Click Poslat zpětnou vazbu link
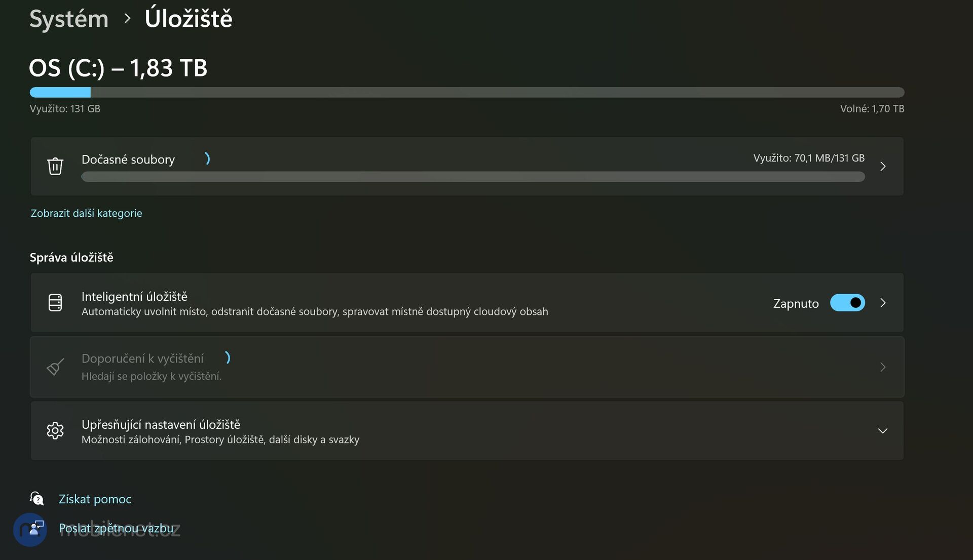Viewport: 973px width, 560px height. (116, 529)
